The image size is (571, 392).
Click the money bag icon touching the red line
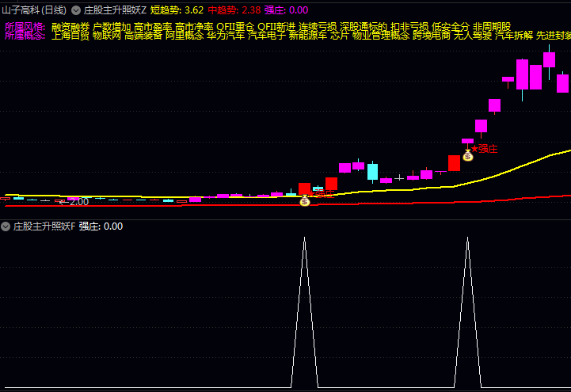click(x=304, y=200)
